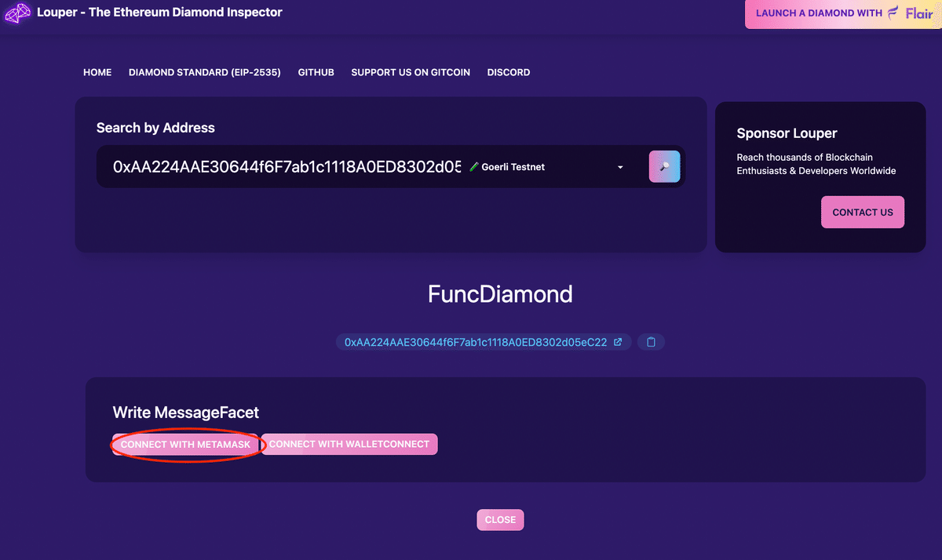
Task: Click the Louper site title text
Action: click(x=159, y=12)
